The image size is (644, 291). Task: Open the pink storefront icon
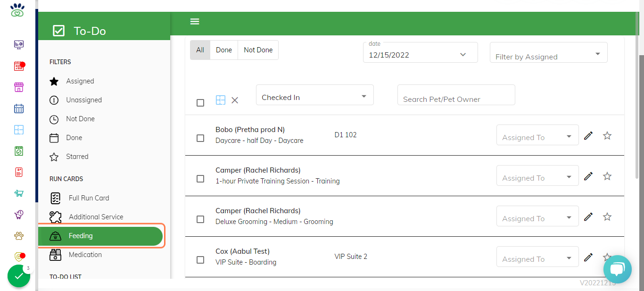click(18, 87)
